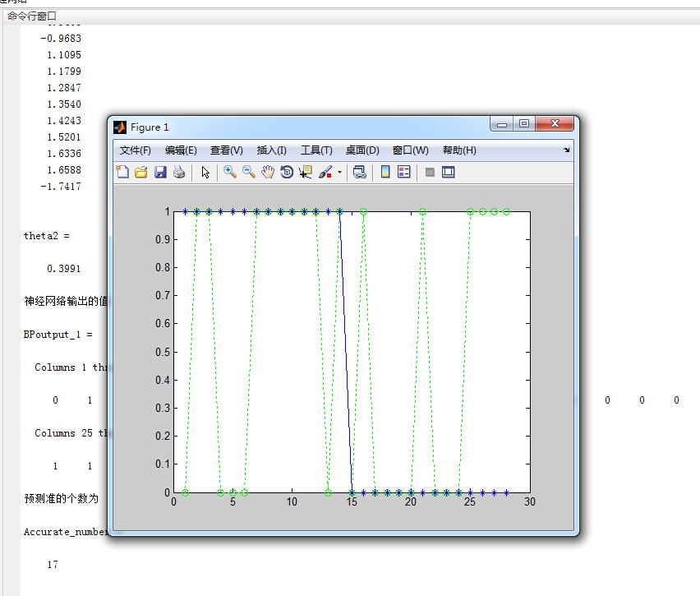Click the value 1.6336 in command window
700x596 pixels.
click(x=64, y=154)
